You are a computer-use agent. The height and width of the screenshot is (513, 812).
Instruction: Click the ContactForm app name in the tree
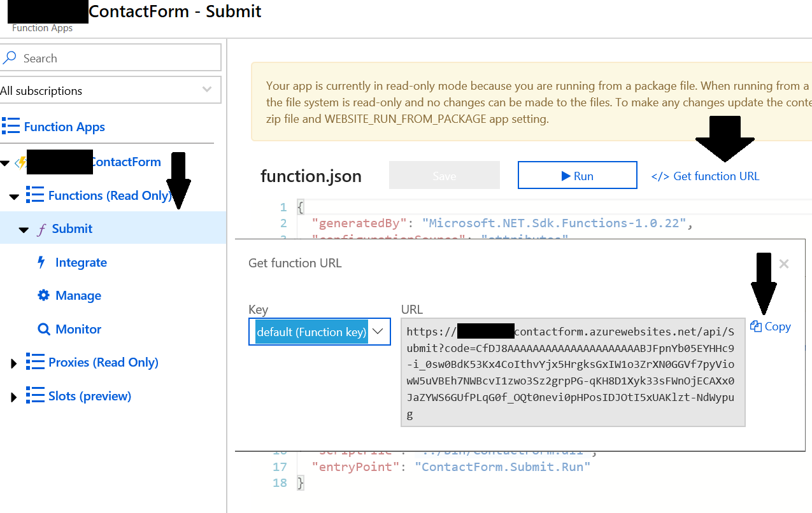125,162
